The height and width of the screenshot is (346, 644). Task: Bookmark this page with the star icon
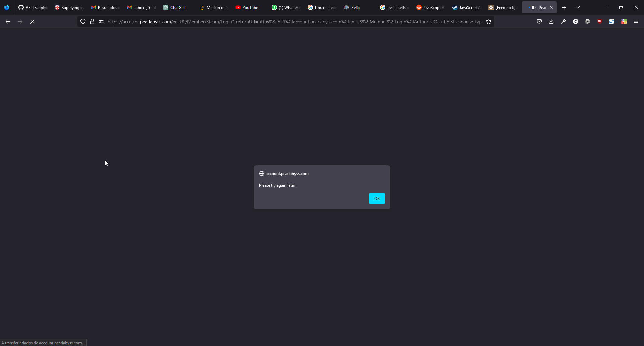(489, 21)
